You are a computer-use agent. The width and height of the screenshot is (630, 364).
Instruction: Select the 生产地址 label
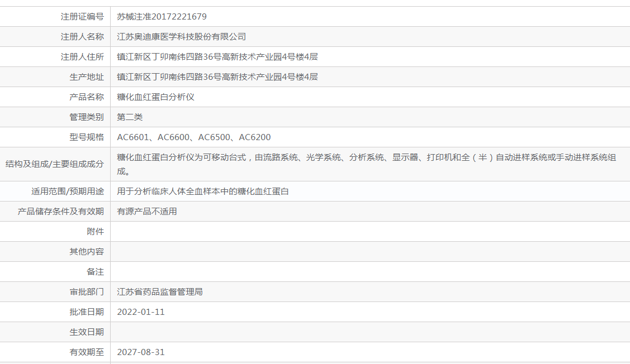tap(87, 76)
